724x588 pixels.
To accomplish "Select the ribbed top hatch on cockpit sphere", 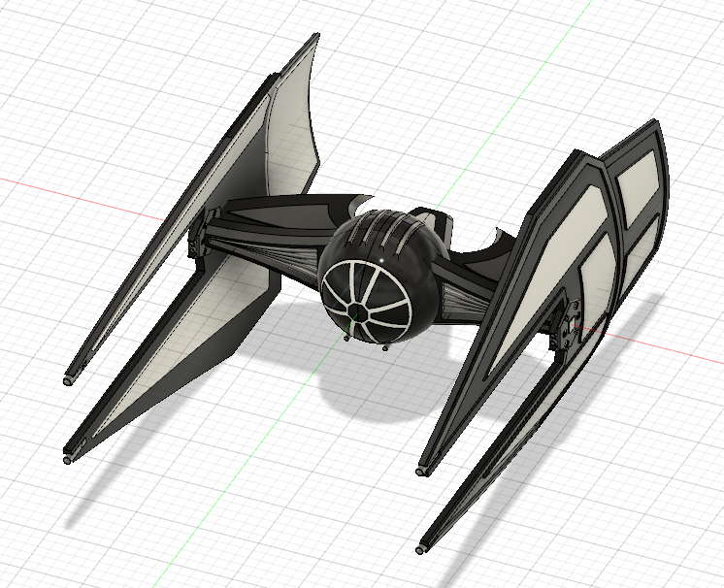I will click(387, 231).
